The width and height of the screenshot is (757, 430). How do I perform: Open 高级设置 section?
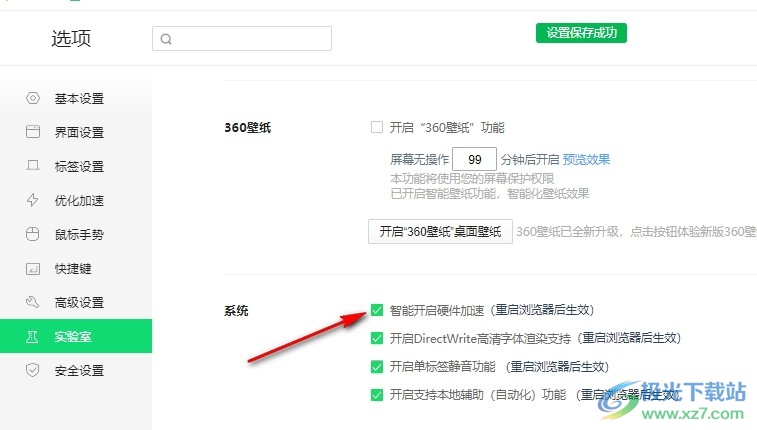[x=76, y=303]
